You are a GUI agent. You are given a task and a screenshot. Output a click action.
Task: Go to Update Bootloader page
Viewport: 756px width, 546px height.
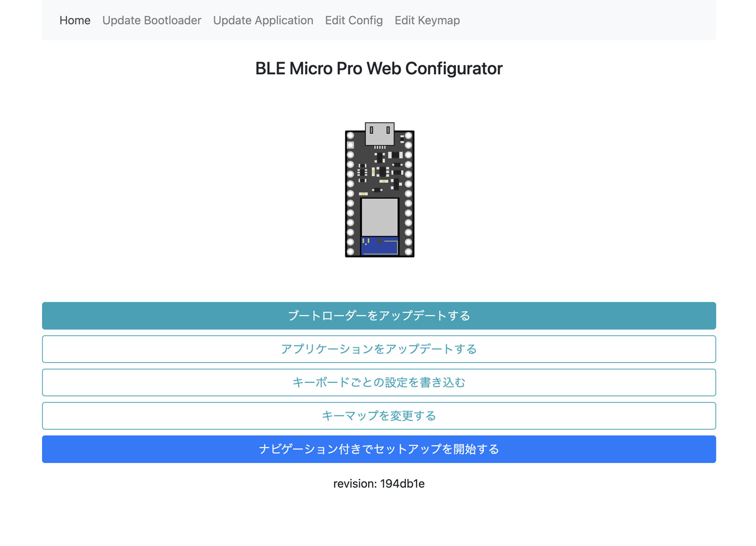click(152, 20)
